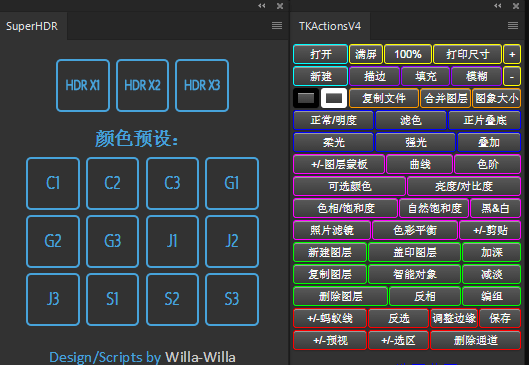Click the 反相 invert button
This screenshot has width=529, height=365.
tap(425, 296)
